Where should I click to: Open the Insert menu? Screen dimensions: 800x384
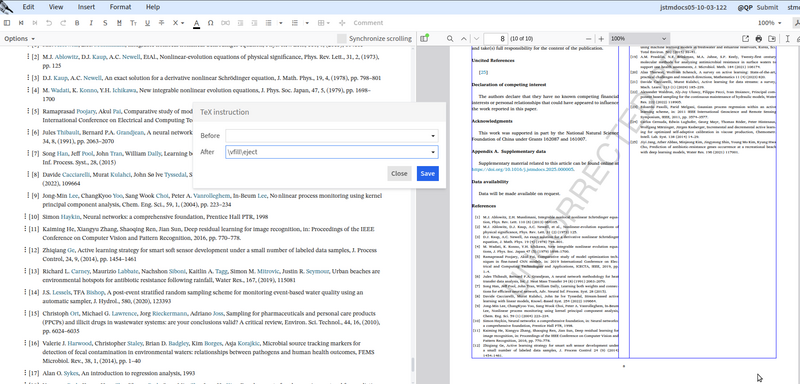click(x=86, y=7)
